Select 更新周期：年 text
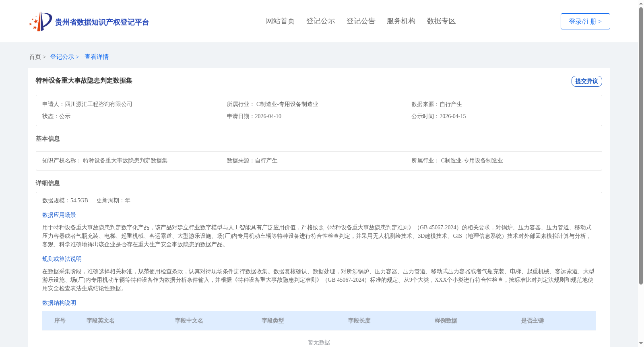The width and height of the screenshot is (644, 347). (114, 200)
